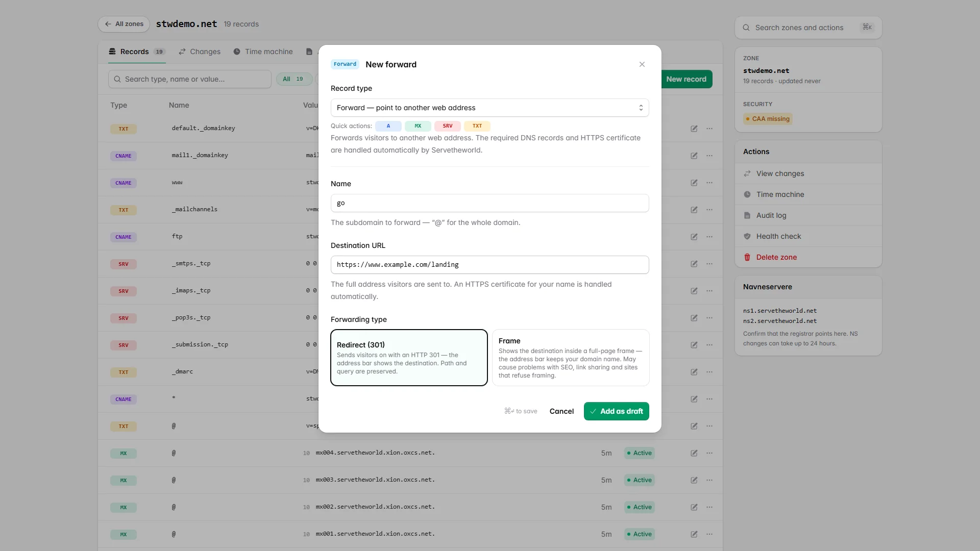The height and width of the screenshot is (551, 980).
Task: Open more options for _submission._tcp record
Action: (x=709, y=345)
